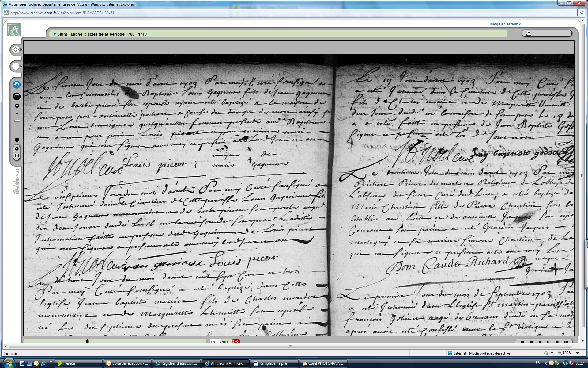
Task: Click the zoom in plus button
Action: click(x=17, y=106)
